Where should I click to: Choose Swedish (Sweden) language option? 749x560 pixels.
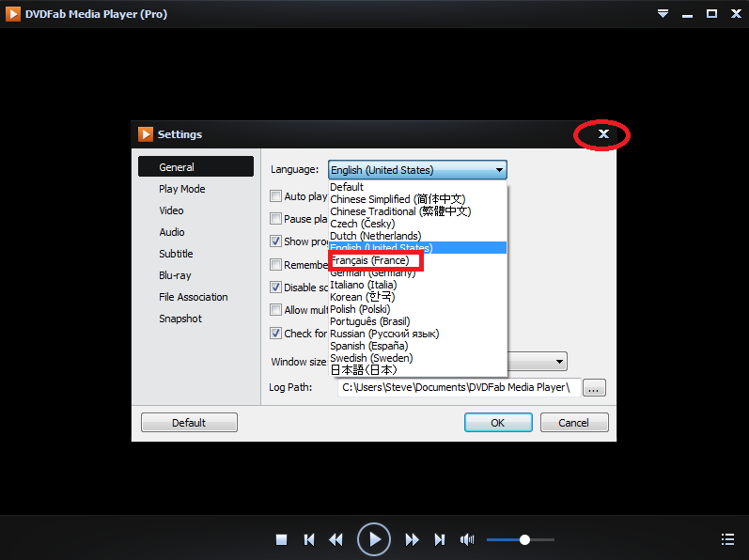tap(417, 358)
